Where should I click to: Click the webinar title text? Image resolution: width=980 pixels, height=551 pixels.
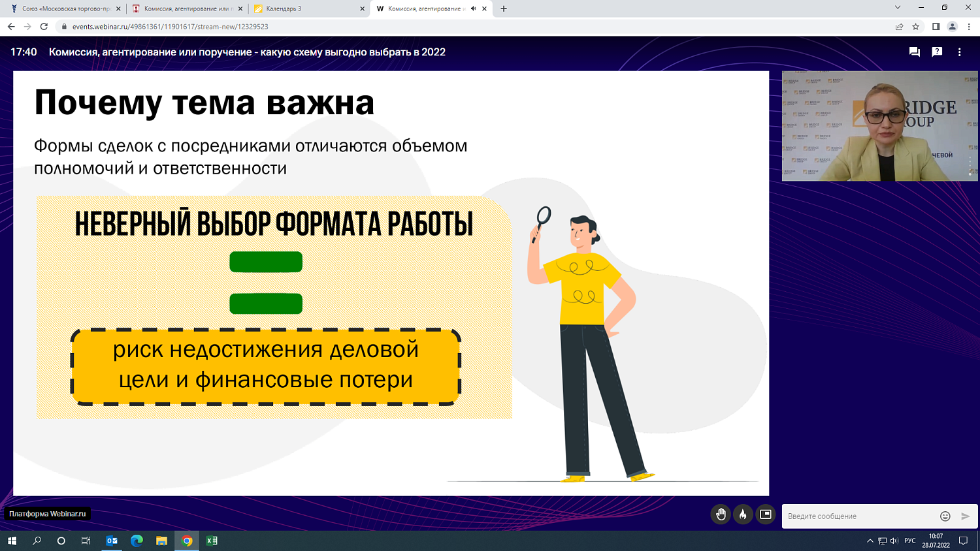click(247, 52)
